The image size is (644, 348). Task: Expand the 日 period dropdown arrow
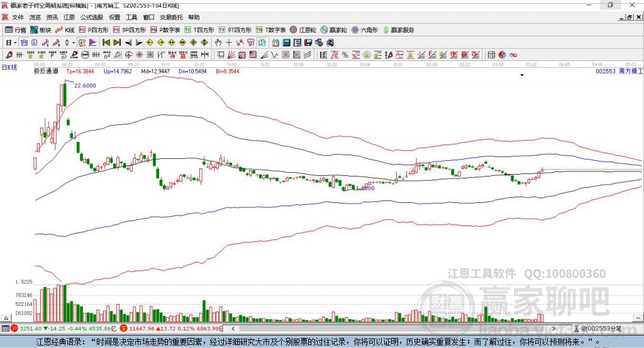click(15, 42)
